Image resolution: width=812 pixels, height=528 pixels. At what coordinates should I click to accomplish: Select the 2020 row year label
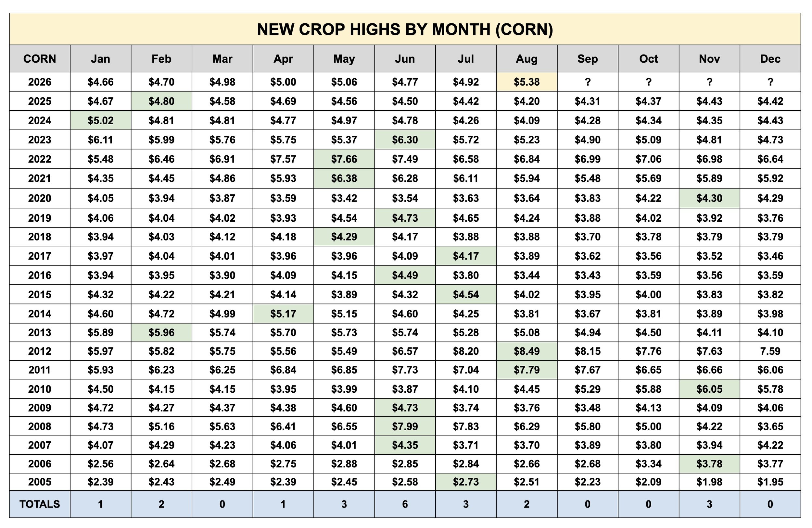tap(40, 198)
